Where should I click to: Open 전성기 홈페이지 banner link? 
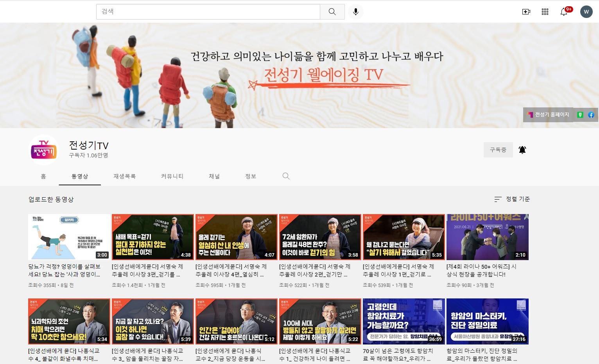[x=548, y=115]
